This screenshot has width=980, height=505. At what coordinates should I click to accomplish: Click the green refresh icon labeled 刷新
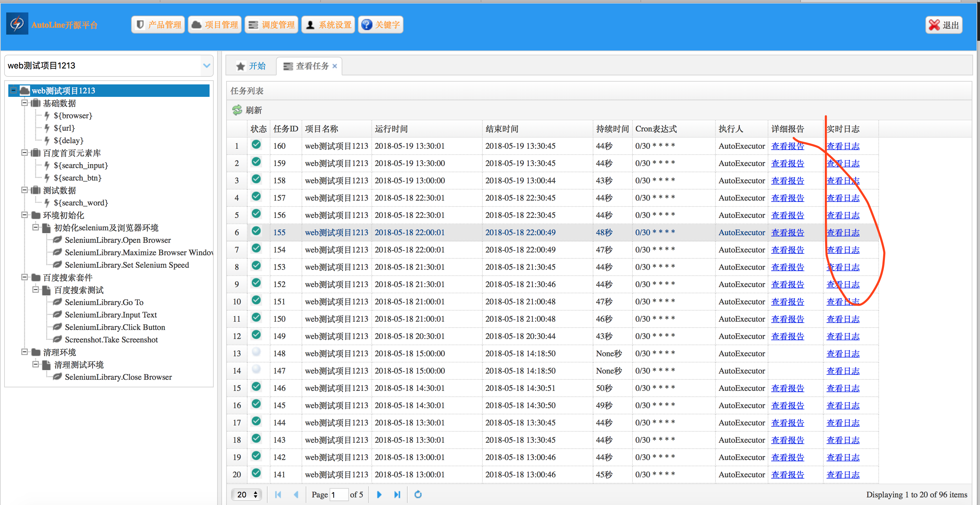tap(237, 110)
